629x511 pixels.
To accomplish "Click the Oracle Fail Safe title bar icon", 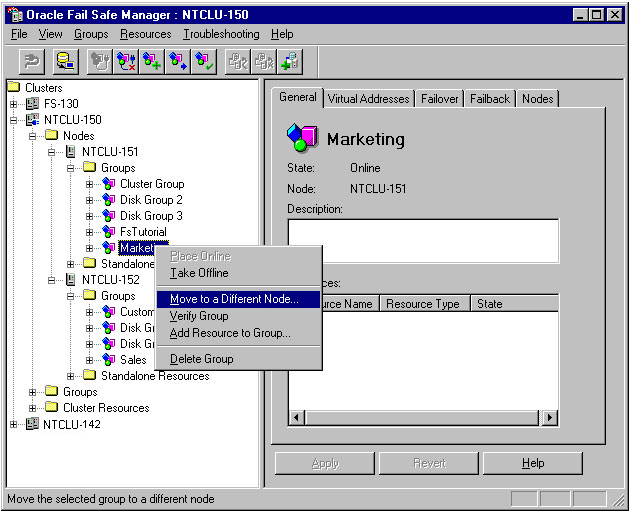I will (x=15, y=14).
